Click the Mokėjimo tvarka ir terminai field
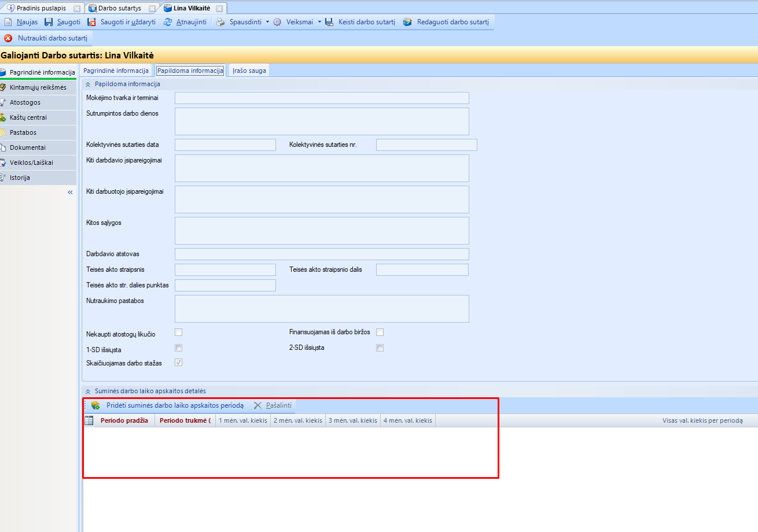This screenshot has width=758, height=532. pyautogui.click(x=322, y=98)
